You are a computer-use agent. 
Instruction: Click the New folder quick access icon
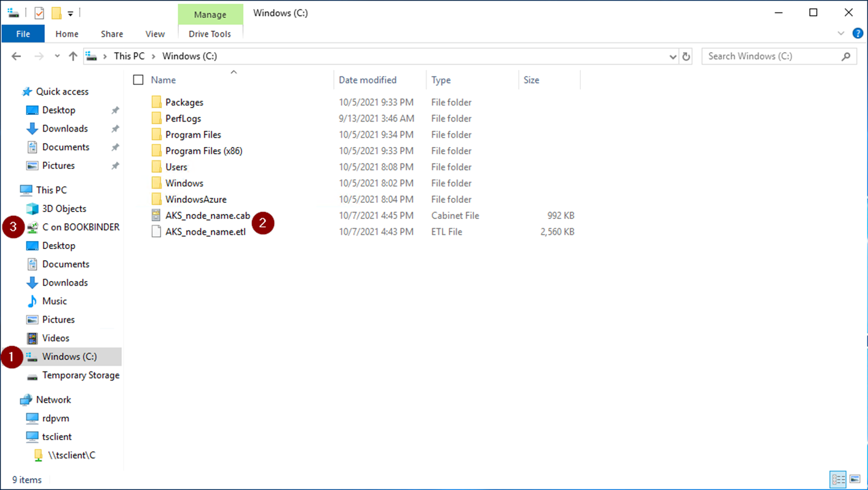click(57, 13)
